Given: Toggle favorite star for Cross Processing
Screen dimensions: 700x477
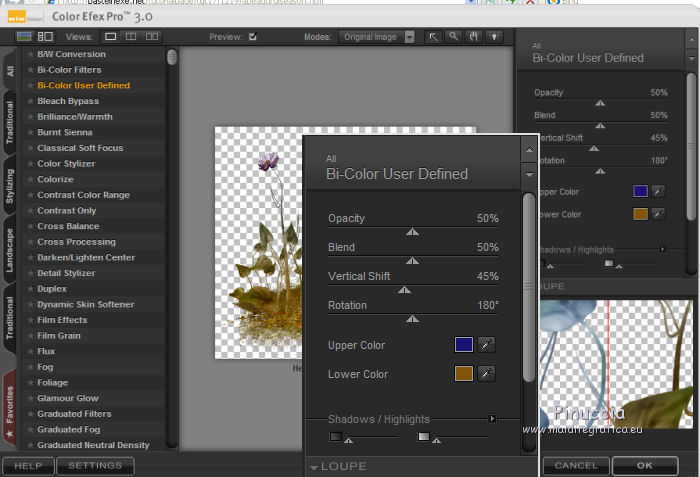Looking at the screenshot, I should click(30, 242).
